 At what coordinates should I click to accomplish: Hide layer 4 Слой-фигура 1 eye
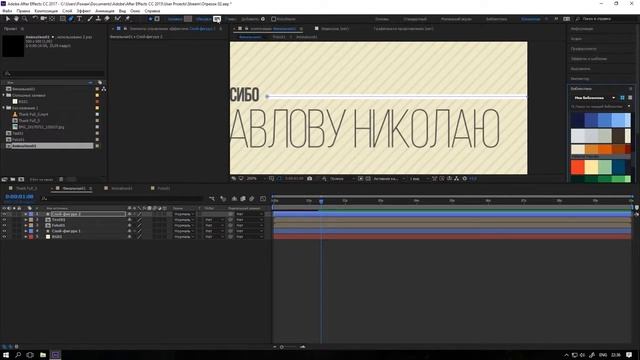pos(4,231)
